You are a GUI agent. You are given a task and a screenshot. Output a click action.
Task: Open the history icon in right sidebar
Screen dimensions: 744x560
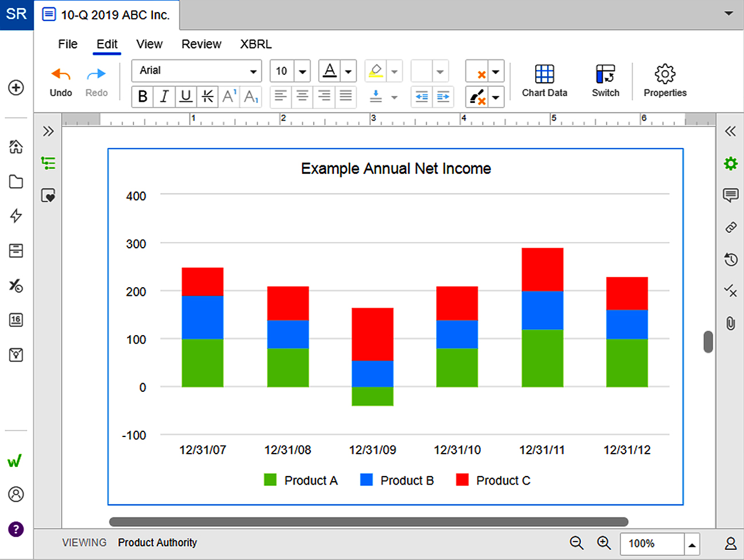(x=730, y=259)
